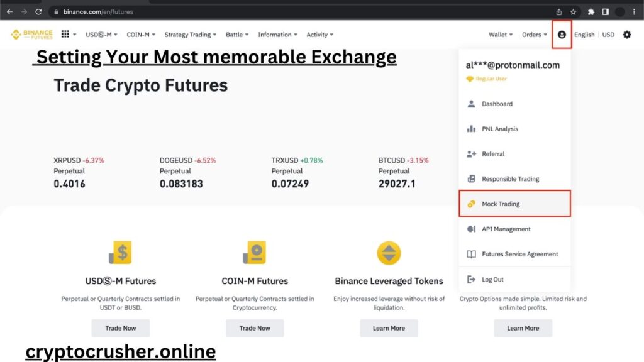Bookmark the page with star icon
Image resolution: width=644 pixels, height=362 pixels.
tap(574, 12)
